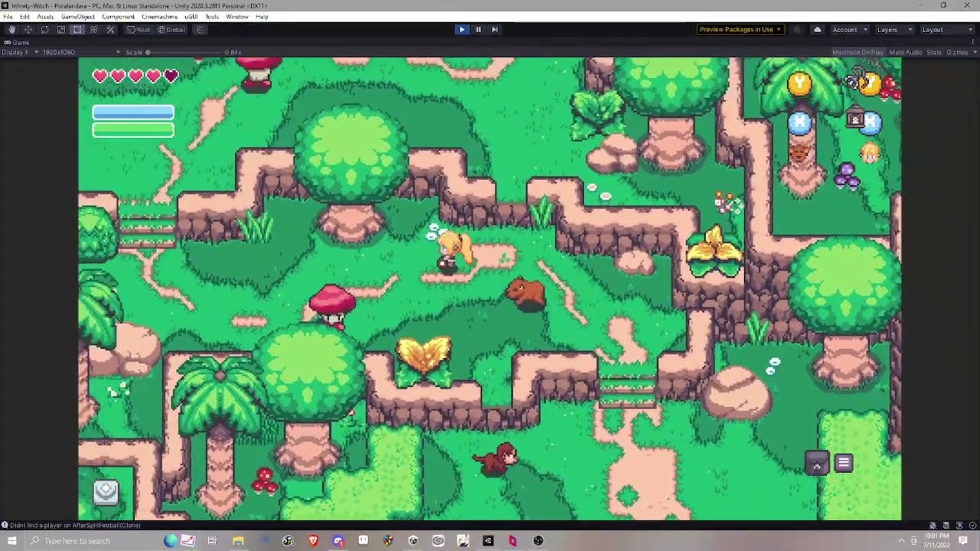This screenshot has height=551, width=980.
Task: Toggle Mute Audio in Game view
Action: (x=906, y=52)
